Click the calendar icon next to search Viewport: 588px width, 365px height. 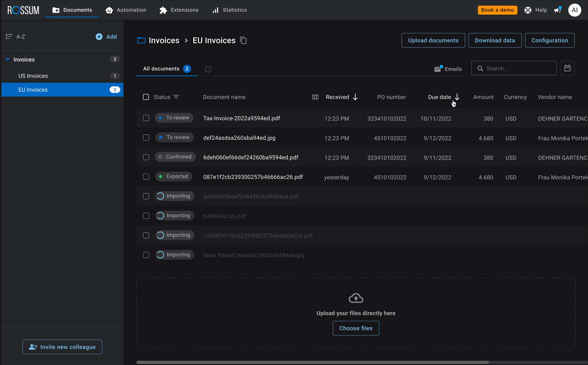pos(567,68)
